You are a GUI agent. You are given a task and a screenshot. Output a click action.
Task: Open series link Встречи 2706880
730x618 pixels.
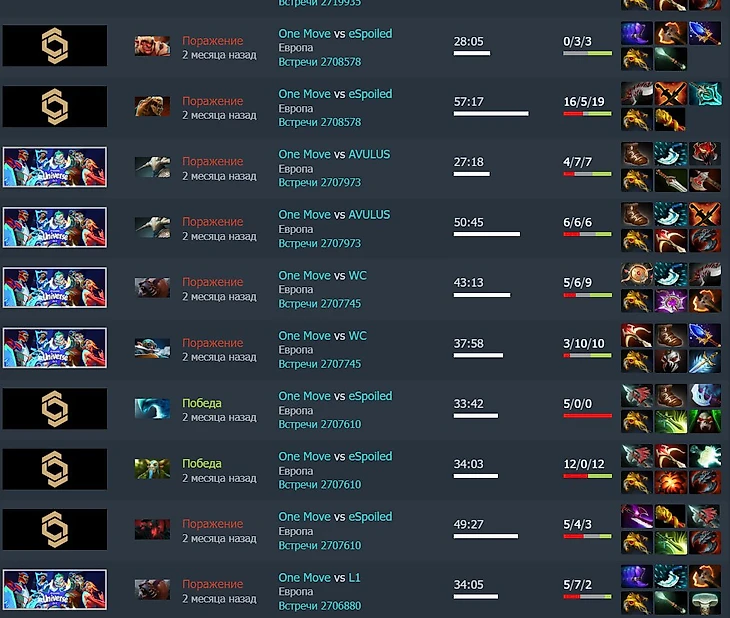coord(319,605)
